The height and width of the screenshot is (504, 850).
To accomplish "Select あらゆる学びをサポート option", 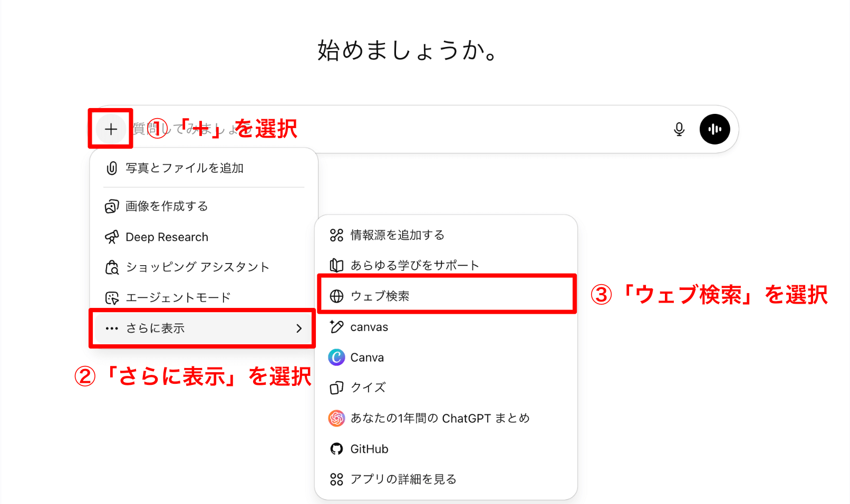I will pos(414,265).
